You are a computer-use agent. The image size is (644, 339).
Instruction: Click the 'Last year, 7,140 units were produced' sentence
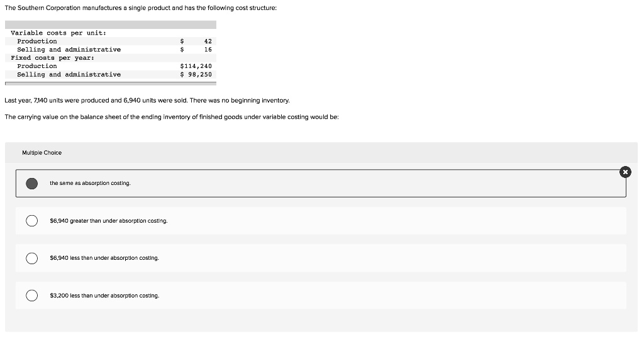[147, 101]
